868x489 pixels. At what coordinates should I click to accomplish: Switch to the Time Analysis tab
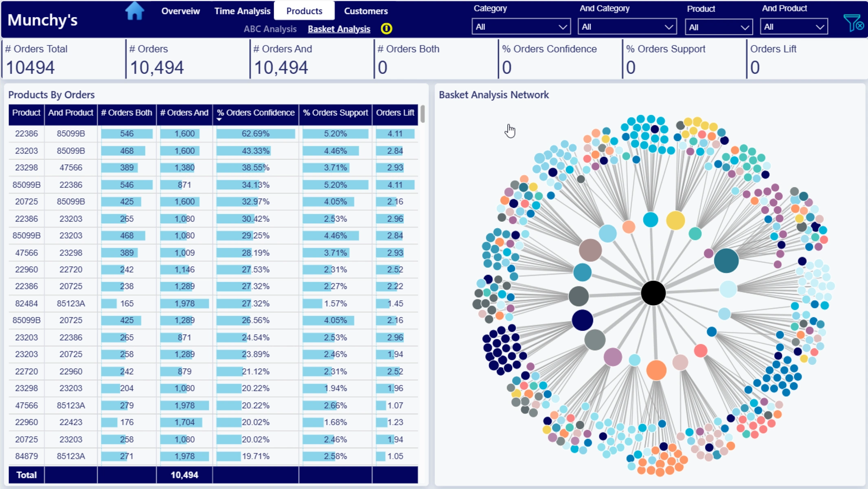[242, 11]
